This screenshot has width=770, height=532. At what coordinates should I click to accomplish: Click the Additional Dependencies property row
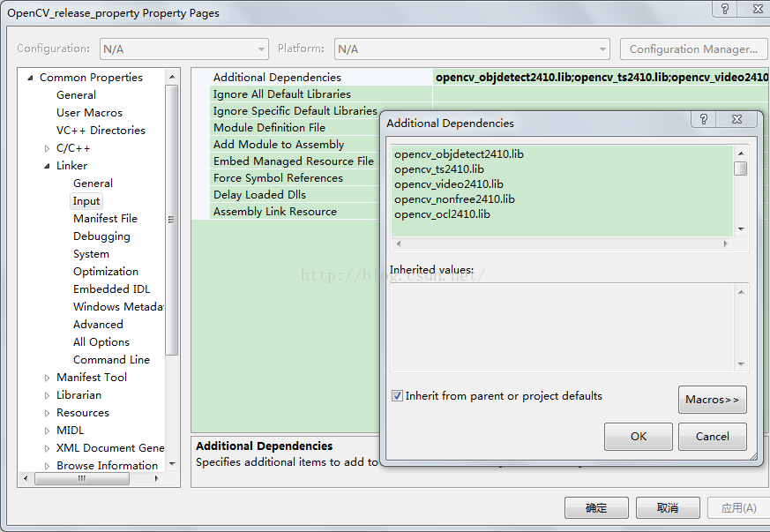coord(277,77)
